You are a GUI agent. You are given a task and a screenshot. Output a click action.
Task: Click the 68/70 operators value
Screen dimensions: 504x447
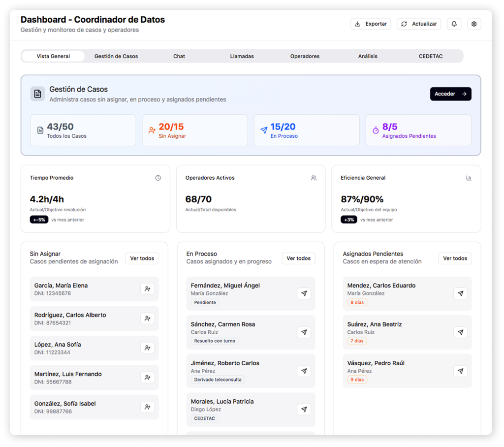pyautogui.click(x=198, y=199)
